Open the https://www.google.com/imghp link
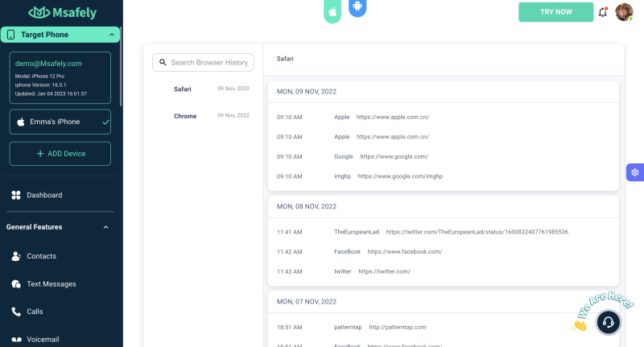Image resolution: width=644 pixels, height=347 pixels. [x=400, y=176]
